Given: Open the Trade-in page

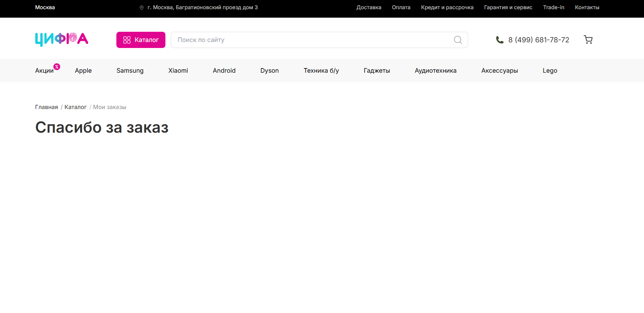Looking at the screenshot, I should [x=554, y=7].
